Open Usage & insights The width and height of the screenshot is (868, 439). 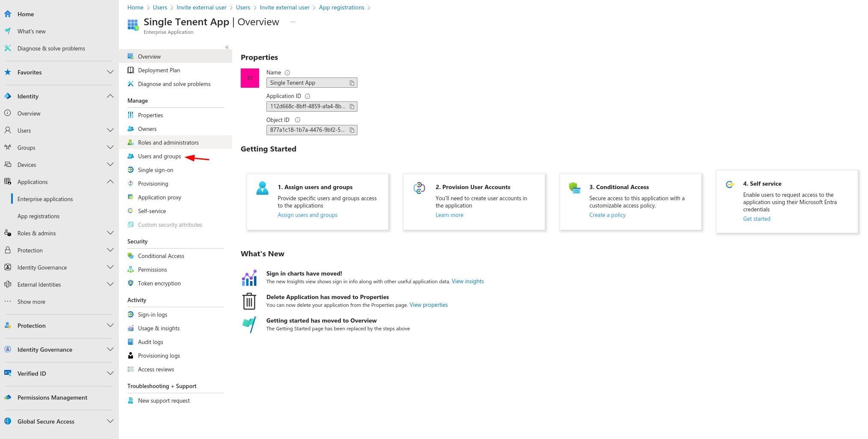pyautogui.click(x=159, y=328)
